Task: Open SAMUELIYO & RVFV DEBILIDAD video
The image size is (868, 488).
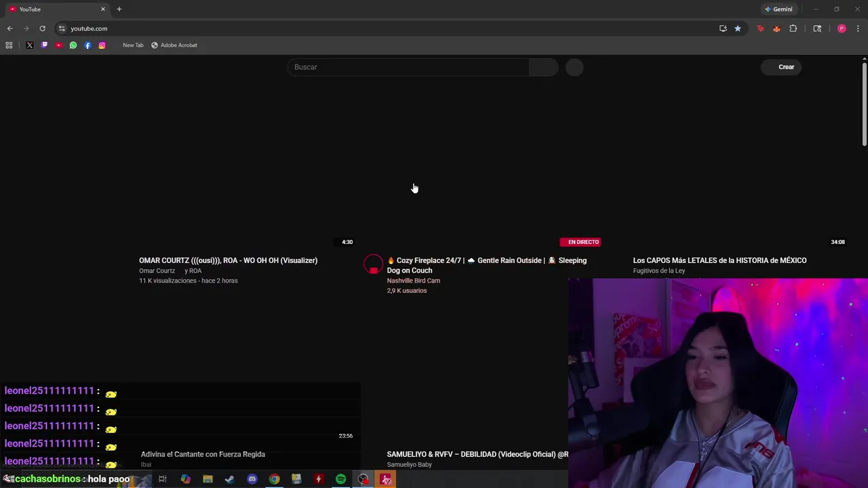Action: 477,454
